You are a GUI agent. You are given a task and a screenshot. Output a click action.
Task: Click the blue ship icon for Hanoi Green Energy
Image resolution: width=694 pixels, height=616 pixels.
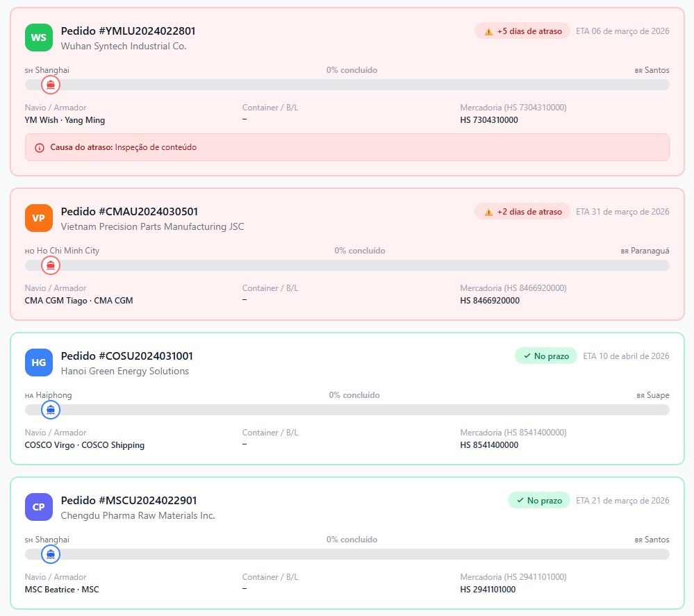pyautogui.click(x=50, y=410)
